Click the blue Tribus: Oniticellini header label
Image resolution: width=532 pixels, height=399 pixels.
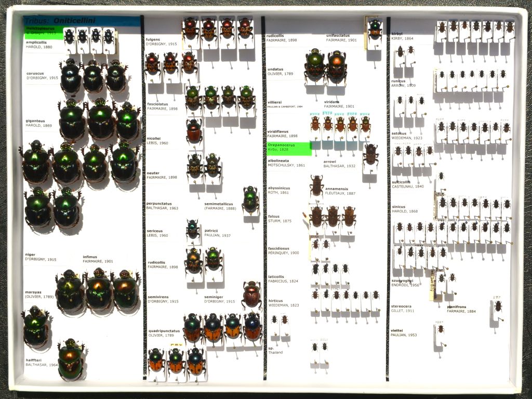coord(82,21)
